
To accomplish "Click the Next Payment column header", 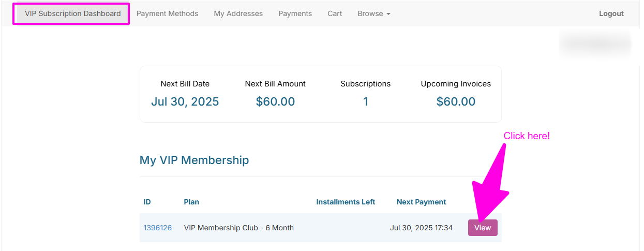I will pyautogui.click(x=421, y=202).
